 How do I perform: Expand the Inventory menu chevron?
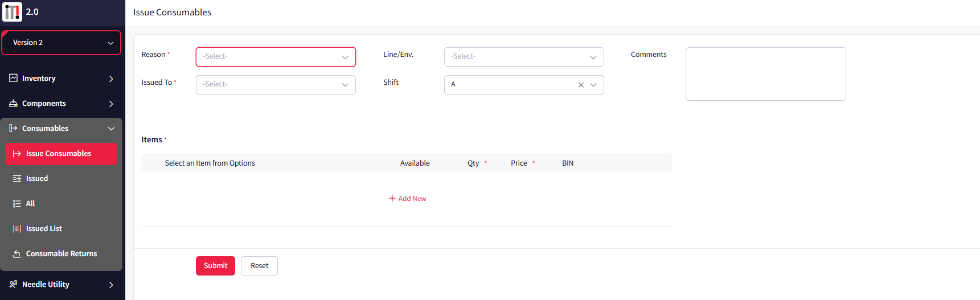(x=111, y=79)
